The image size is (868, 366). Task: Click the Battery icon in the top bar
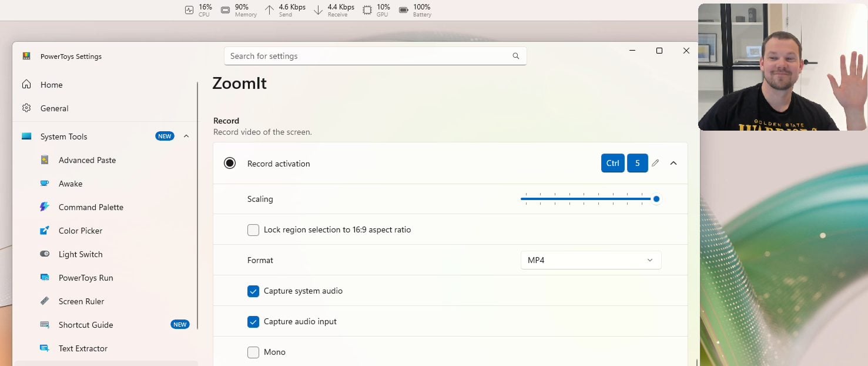point(404,10)
